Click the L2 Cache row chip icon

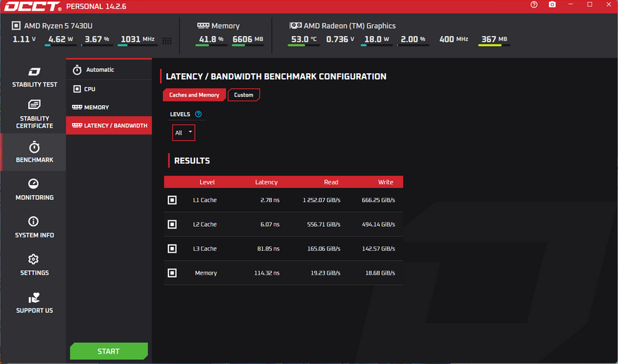coord(172,225)
